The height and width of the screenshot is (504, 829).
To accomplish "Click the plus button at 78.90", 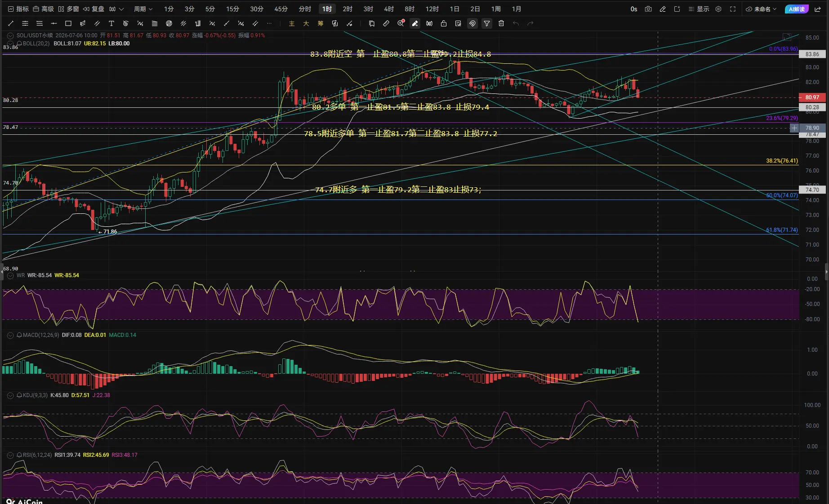I will point(794,128).
